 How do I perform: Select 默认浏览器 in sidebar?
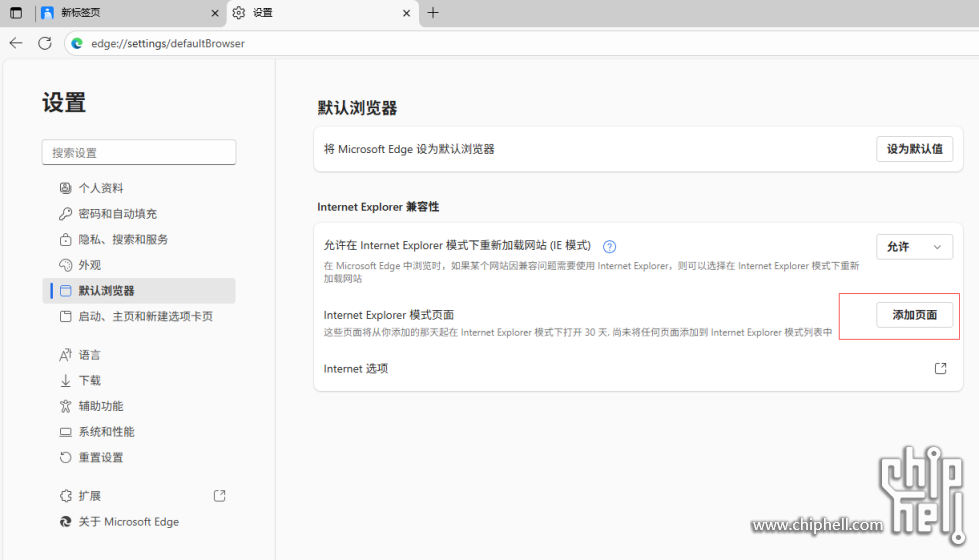pos(139,290)
